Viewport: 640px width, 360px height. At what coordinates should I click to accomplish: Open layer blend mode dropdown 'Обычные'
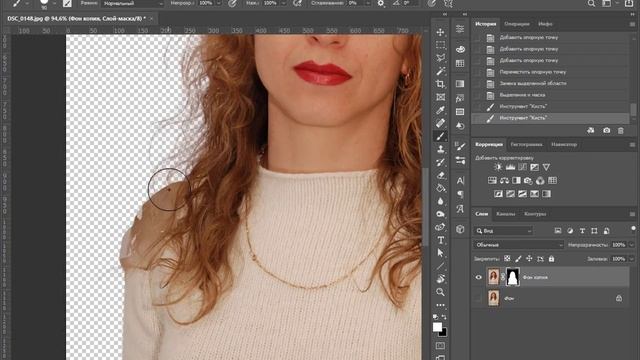tap(518, 245)
